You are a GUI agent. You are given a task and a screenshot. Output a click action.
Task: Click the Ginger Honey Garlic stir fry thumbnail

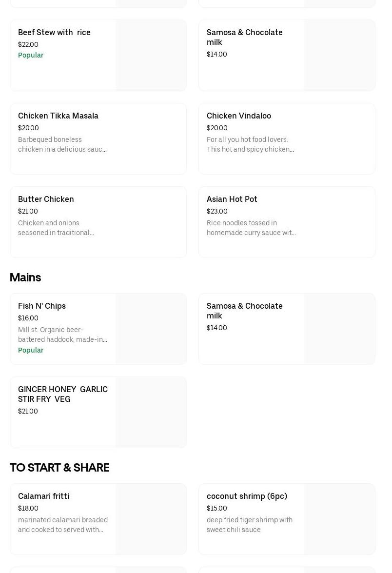(x=151, y=413)
